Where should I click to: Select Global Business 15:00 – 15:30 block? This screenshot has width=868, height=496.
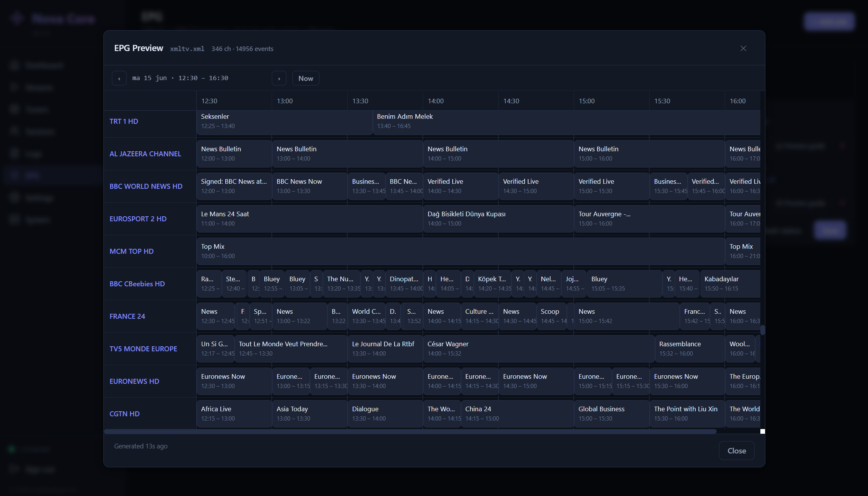(x=611, y=414)
